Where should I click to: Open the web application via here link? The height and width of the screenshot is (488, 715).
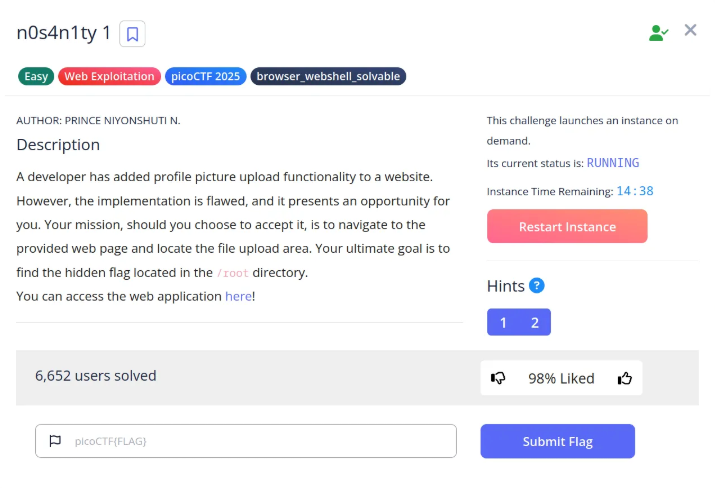click(x=238, y=296)
